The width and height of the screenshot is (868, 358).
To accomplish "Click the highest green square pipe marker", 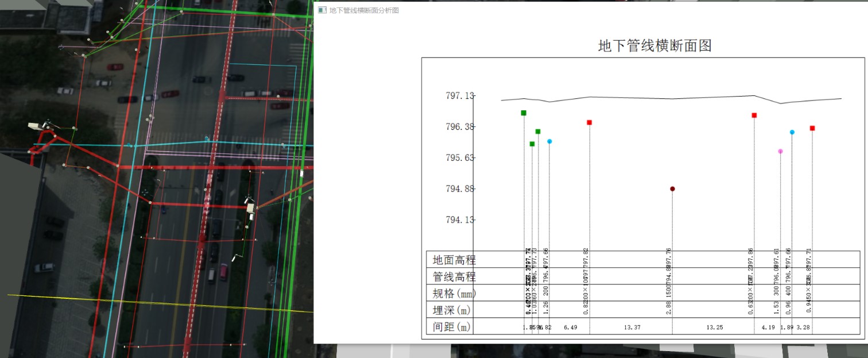I will tap(524, 113).
